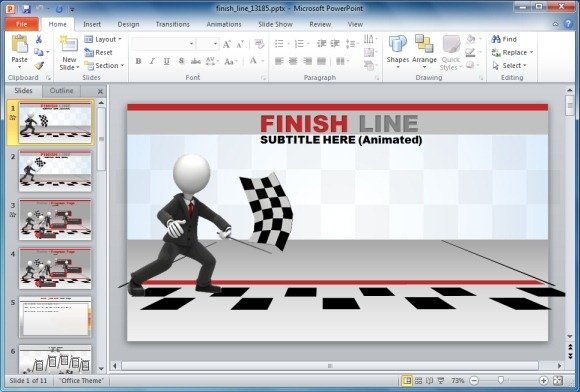Align text left
The image size is (580, 392).
pyautogui.click(x=279, y=61)
